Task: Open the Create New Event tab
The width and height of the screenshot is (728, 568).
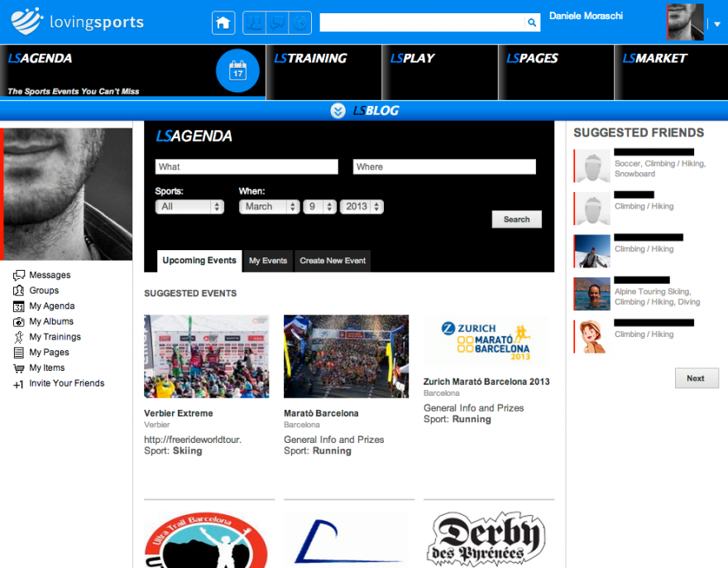Action: point(333,261)
